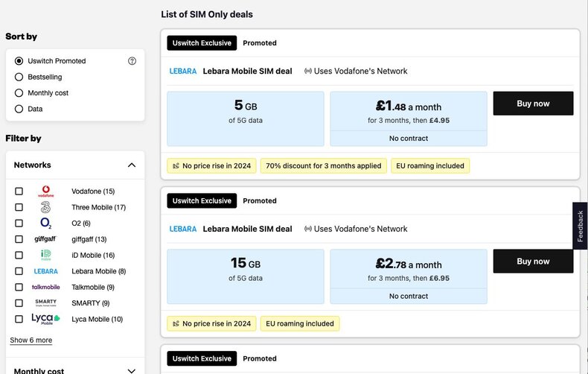Tick the Three Mobile network checkbox
588x374 pixels.
coord(19,207)
